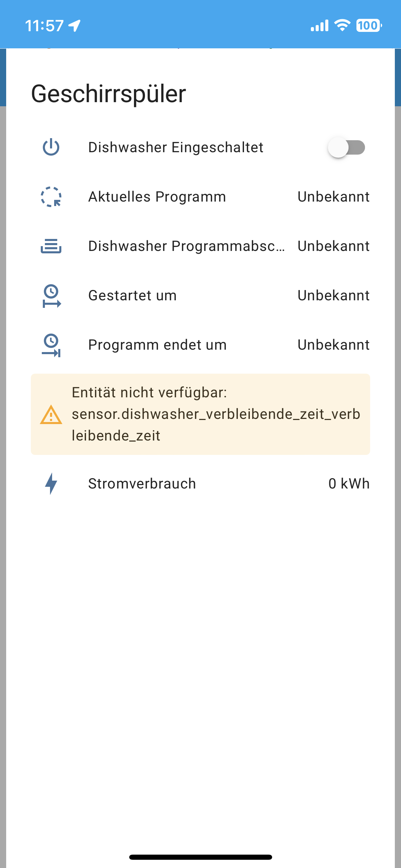The height and width of the screenshot is (868, 401).
Task: Click the Programmabschnitt list icon
Action: tap(50, 246)
